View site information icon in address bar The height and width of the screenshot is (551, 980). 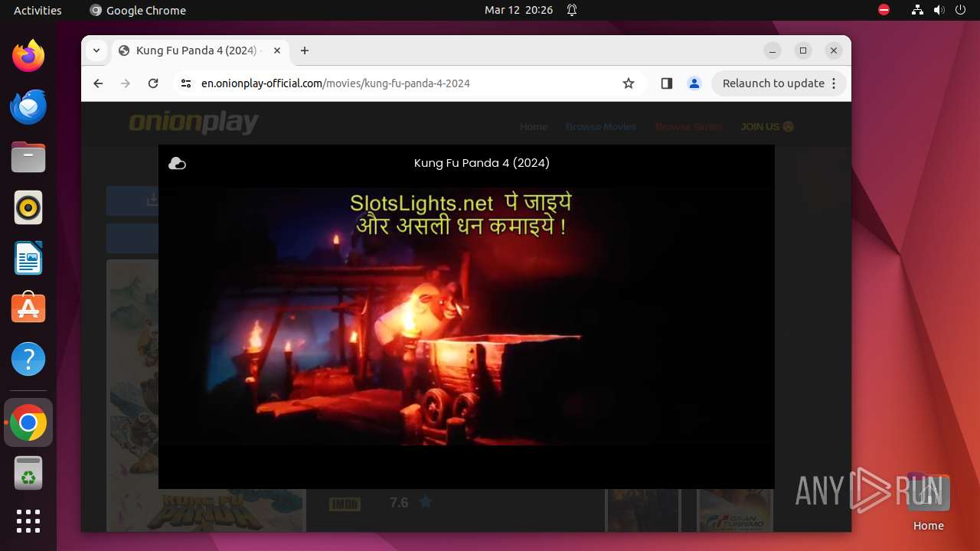coord(185,83)
